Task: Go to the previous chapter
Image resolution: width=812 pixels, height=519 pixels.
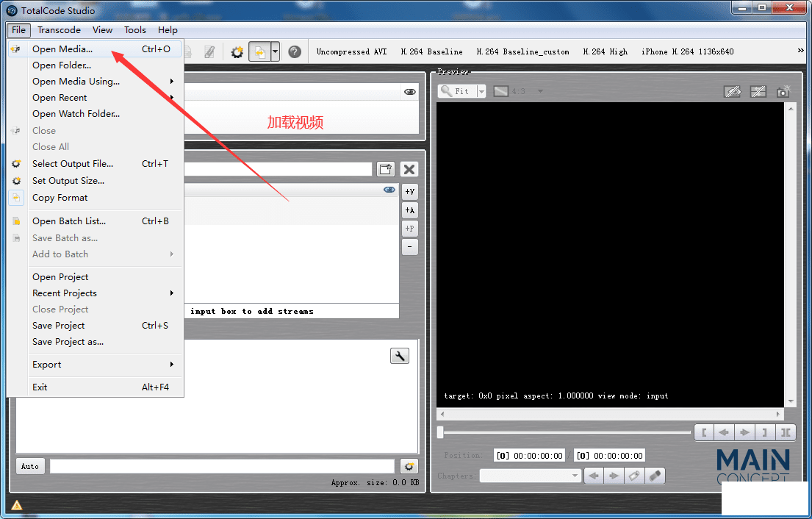Action: [594, 476]
